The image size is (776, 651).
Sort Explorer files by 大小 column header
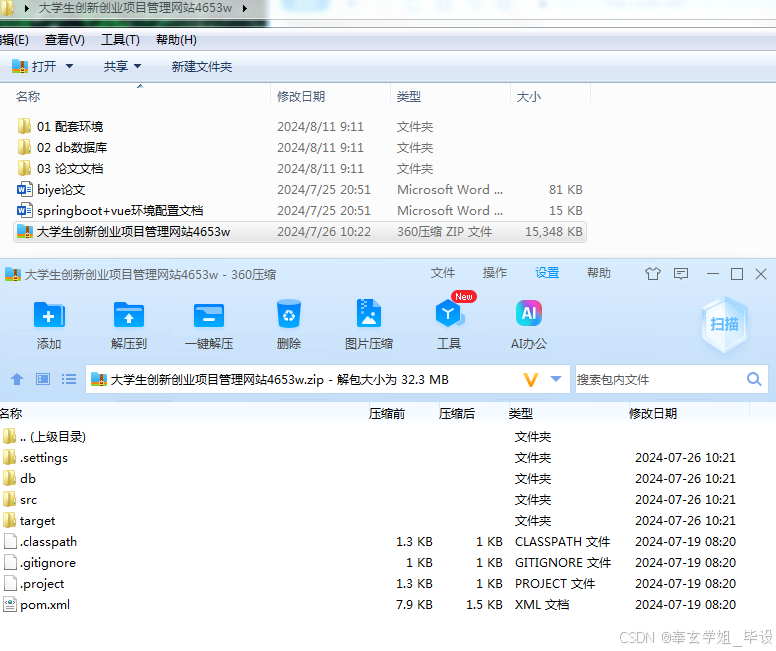[x=528, y=97]
